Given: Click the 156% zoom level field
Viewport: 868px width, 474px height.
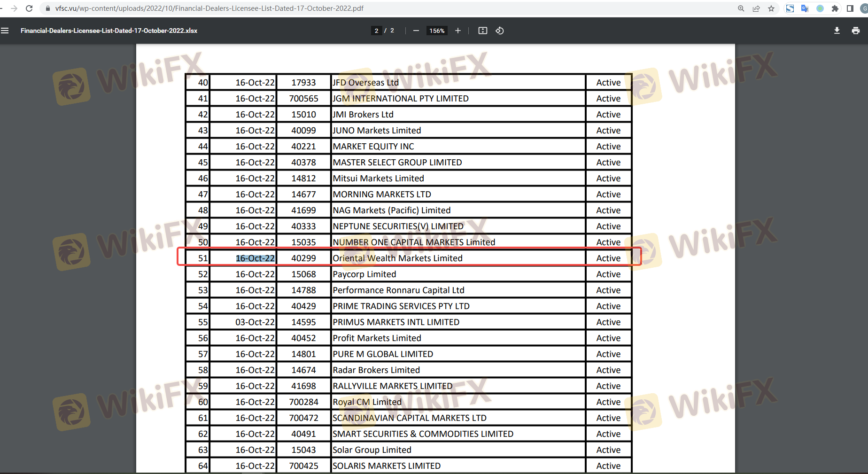Looking at the screenshot, I should tap(436, 31).
